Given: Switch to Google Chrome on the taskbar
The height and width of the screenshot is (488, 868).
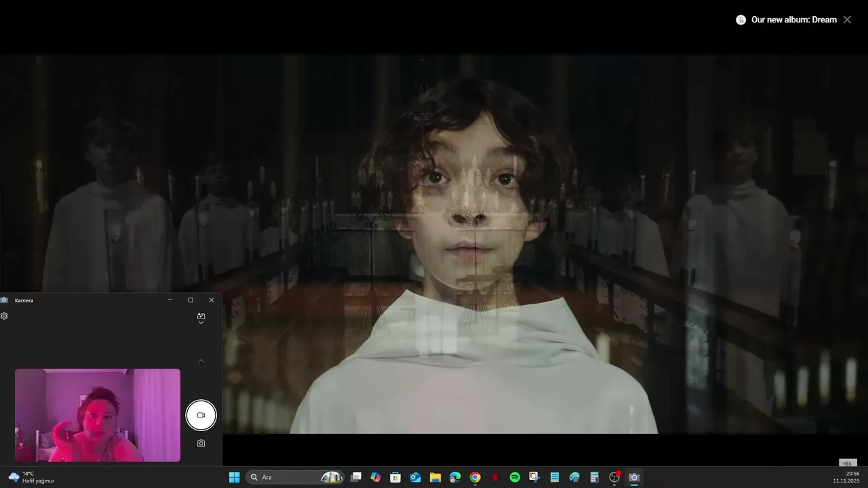Looking at the screenshot, I should 475,477.
